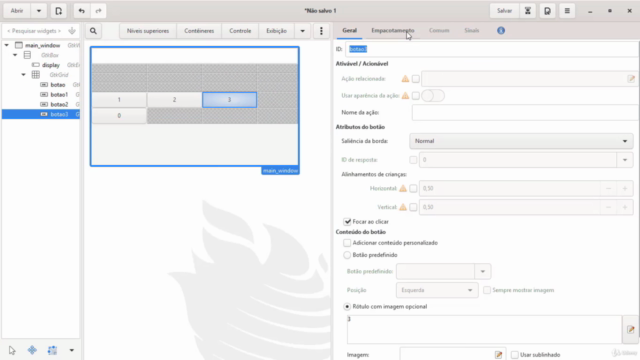Click the warning icon next to Ação relacionada
640x360 pixels.
405,79
